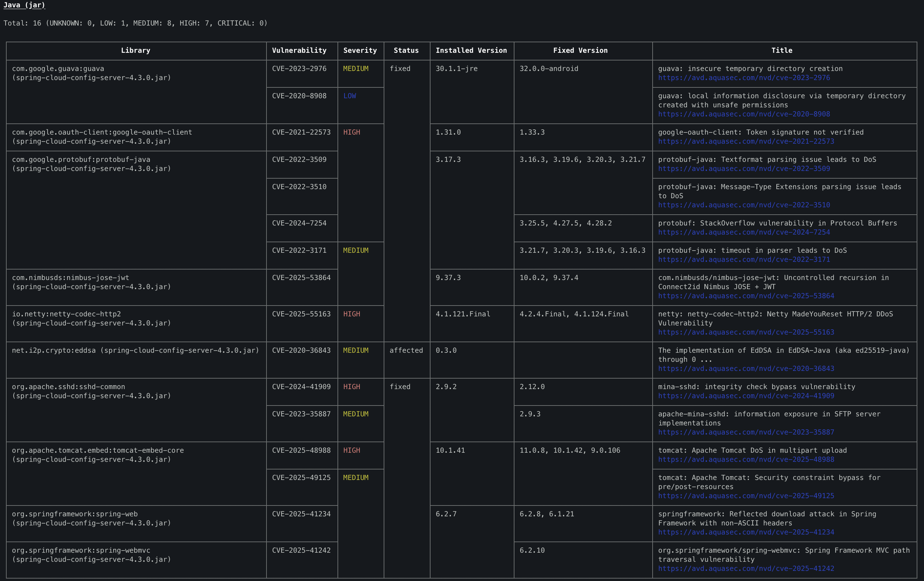Click the CVE-2022-3510 vulnerability ID
Screen dimensions: 924x581
tap(299, 187)
